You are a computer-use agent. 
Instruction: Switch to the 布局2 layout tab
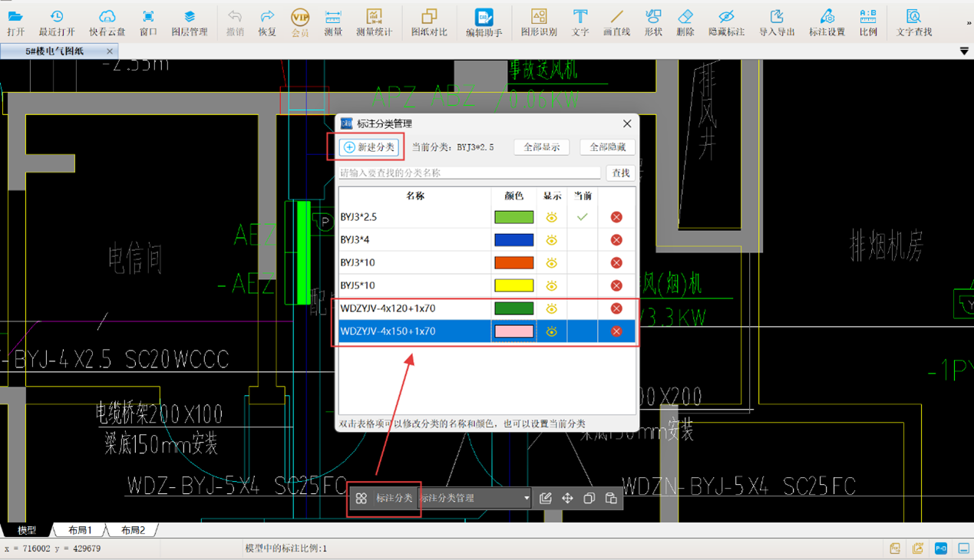click(133, 530)
